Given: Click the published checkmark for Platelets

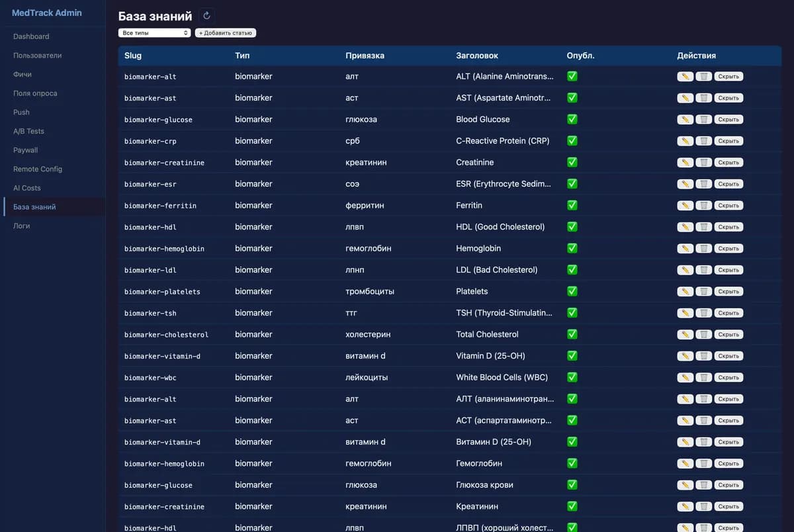Looking at the screenshot, I should (572, 291).
